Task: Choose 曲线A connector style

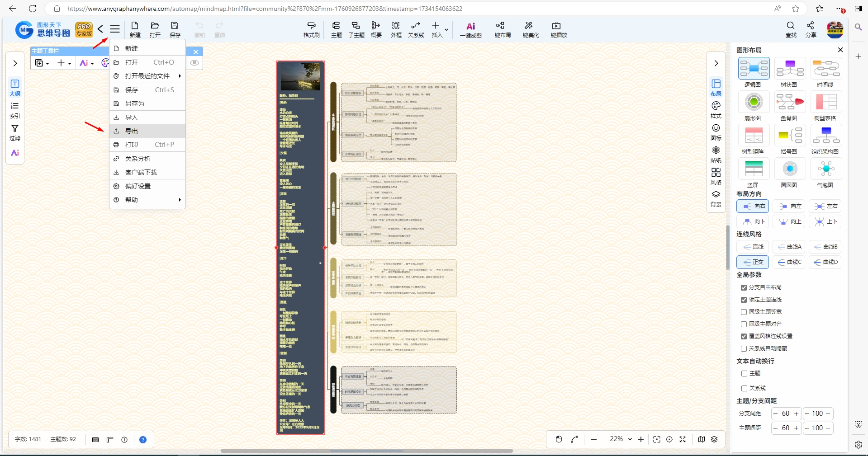Action: pyautogui.click(x=789, y=247)
